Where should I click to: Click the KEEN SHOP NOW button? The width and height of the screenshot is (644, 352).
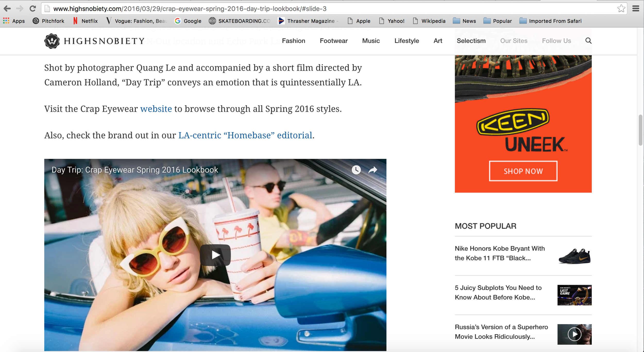pyautogui.click(x=523, y=171)
